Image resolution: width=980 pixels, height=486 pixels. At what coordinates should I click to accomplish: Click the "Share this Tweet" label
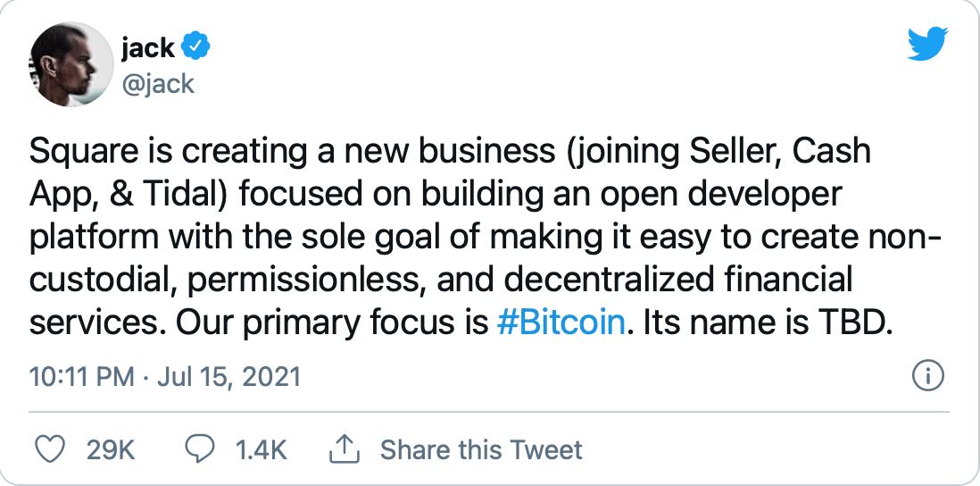(481, 449)
